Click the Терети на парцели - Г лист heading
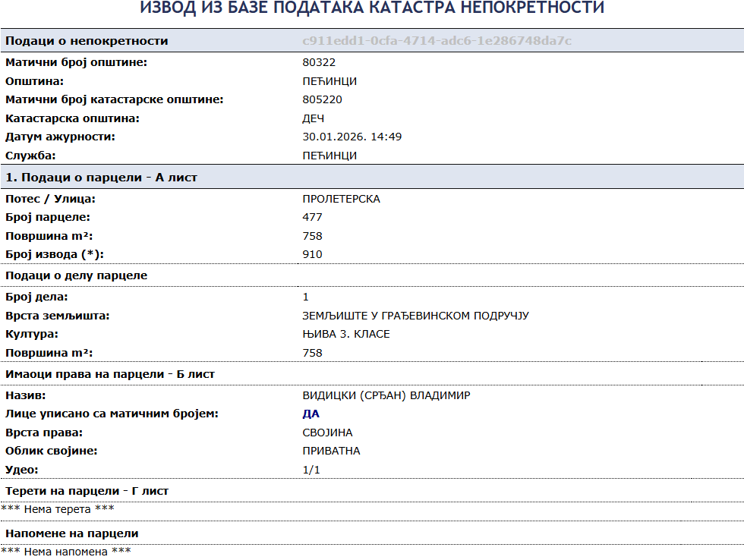The image size is (744, 560). (x=87, y=491)
